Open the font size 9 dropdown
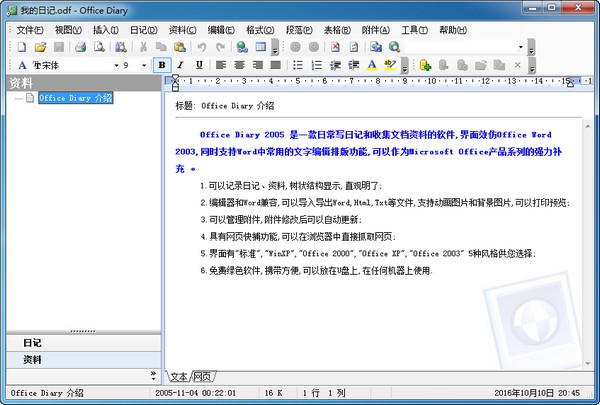600x405 pixels. click(x=144, y=65)
